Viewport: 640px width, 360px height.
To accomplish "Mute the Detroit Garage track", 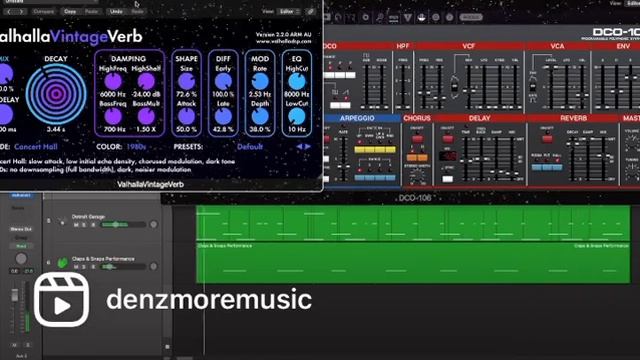I will (x=76, y=225).
